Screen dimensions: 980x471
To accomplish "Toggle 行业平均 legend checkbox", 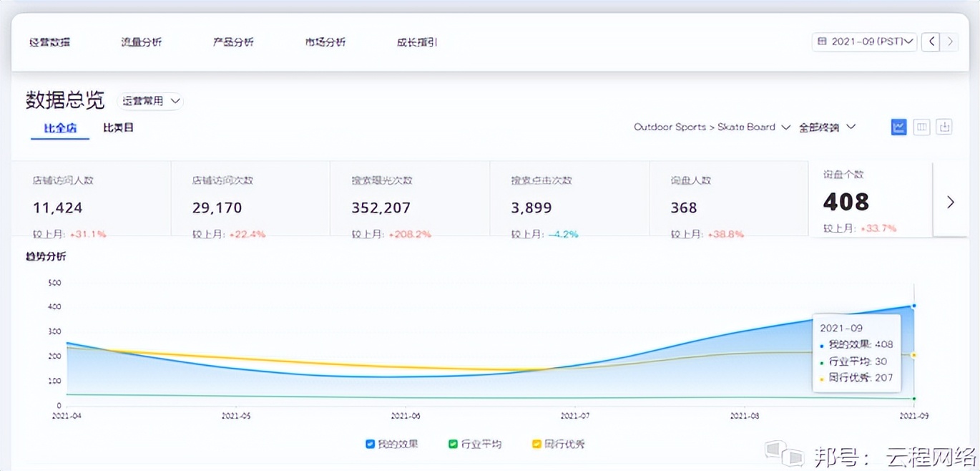I will (x=453, y=444).
